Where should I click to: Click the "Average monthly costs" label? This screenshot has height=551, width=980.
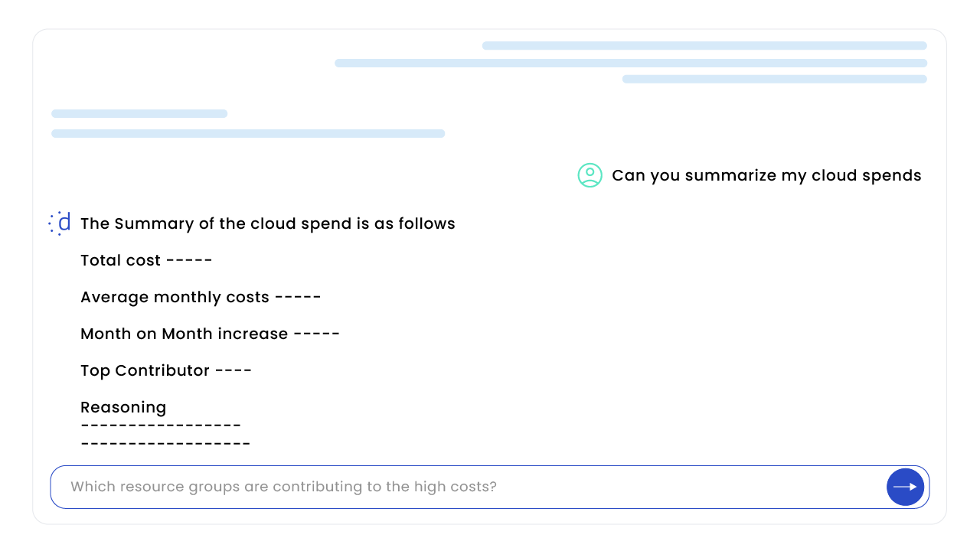coord(175,297)
